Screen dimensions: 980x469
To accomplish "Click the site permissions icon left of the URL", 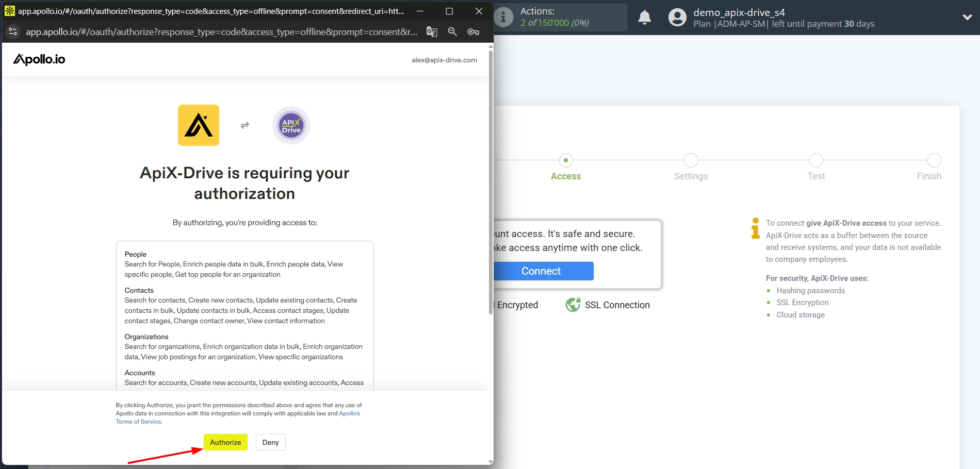I will (12, 31).
